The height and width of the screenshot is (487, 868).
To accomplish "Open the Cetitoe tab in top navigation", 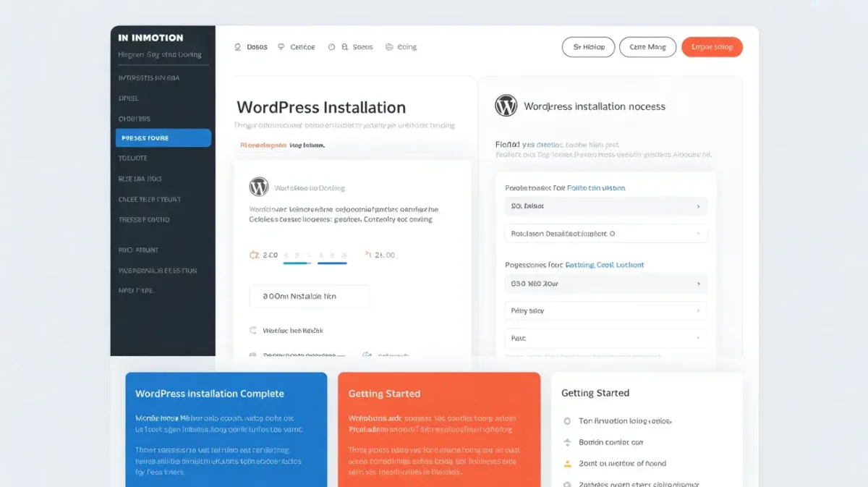I will pyautogui.click(x=302, y=47).
